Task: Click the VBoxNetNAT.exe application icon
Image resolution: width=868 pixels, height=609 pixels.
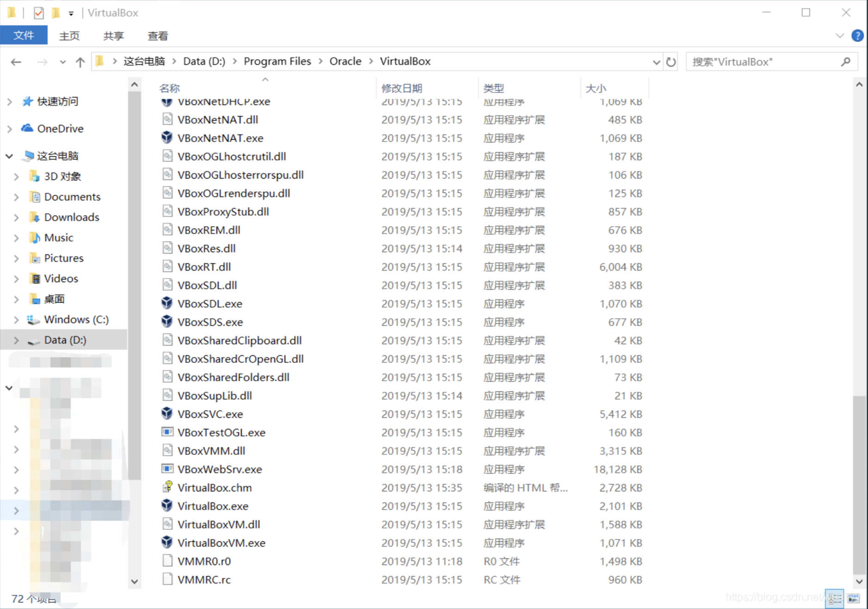Action: [167, 137]
